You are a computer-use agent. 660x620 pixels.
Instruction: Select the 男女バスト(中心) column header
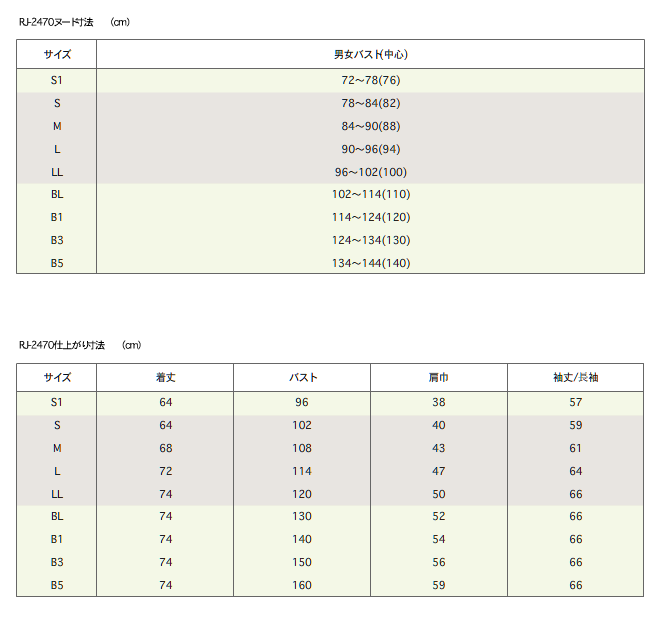point(370,54)
